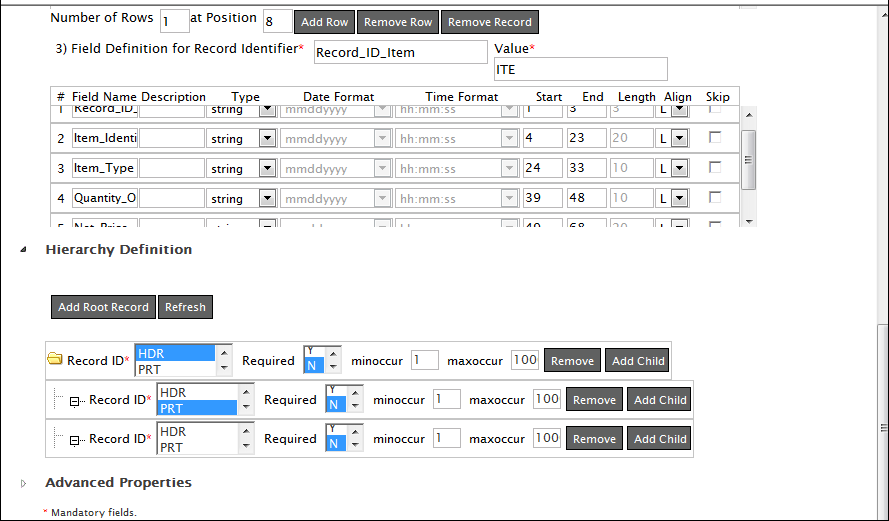This screenshot has height=521, width=889.
Task: Click the root record folder icon
Action: [x=55, y=361]
